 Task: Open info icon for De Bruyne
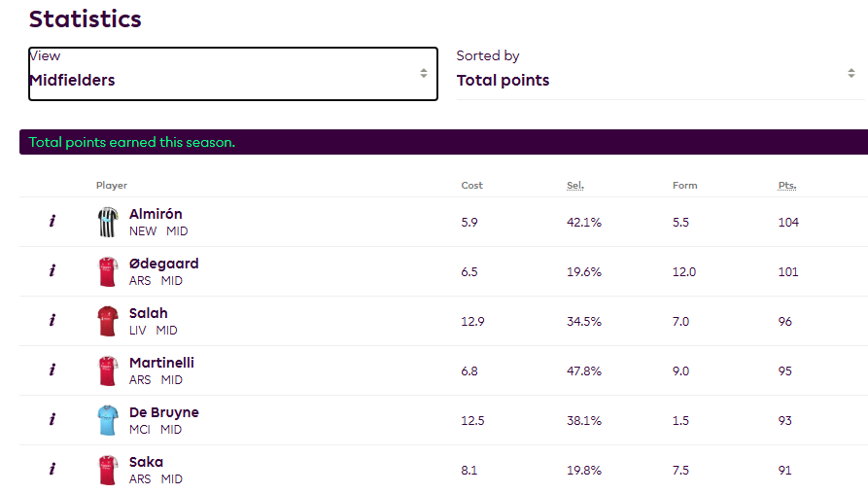click(52, 419)
